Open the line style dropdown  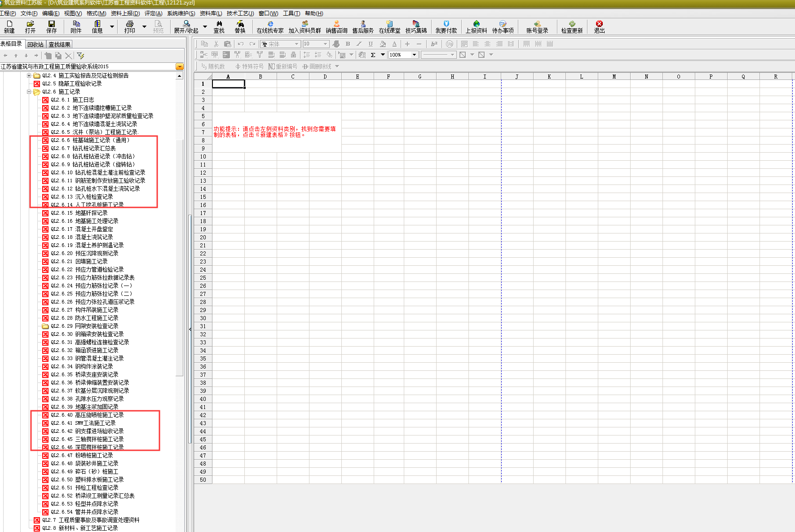[452, 55]
